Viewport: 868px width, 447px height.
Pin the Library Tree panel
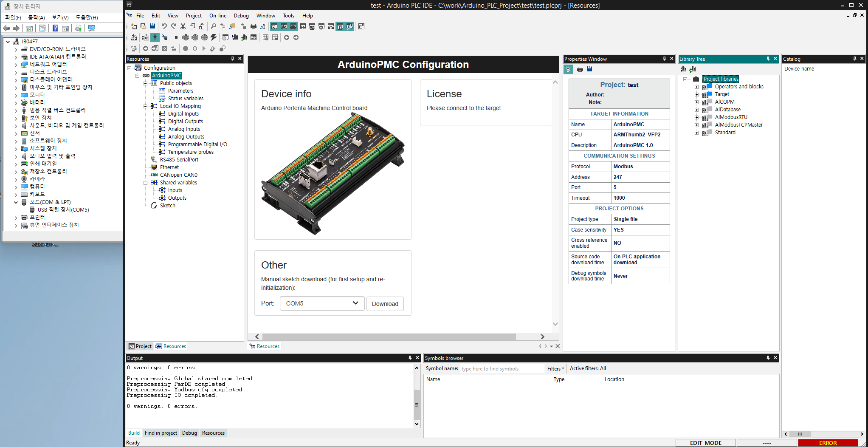(768, 59)
